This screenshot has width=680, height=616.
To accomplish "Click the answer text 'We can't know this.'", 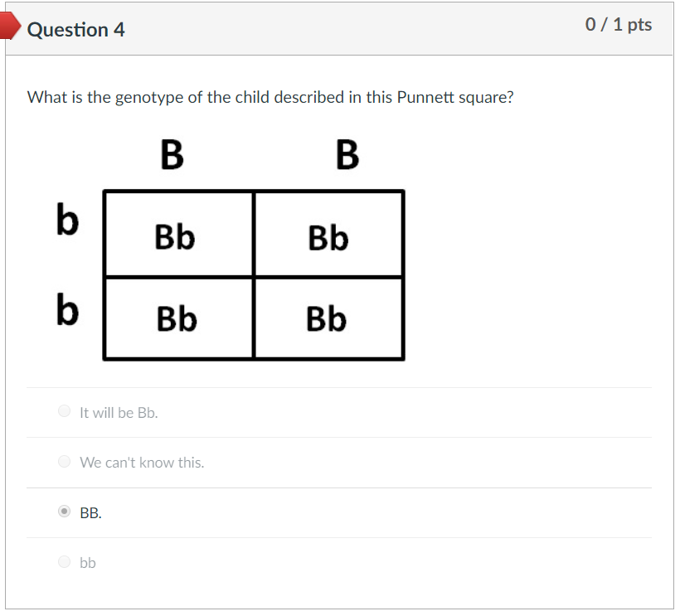I will click(142, 463).
